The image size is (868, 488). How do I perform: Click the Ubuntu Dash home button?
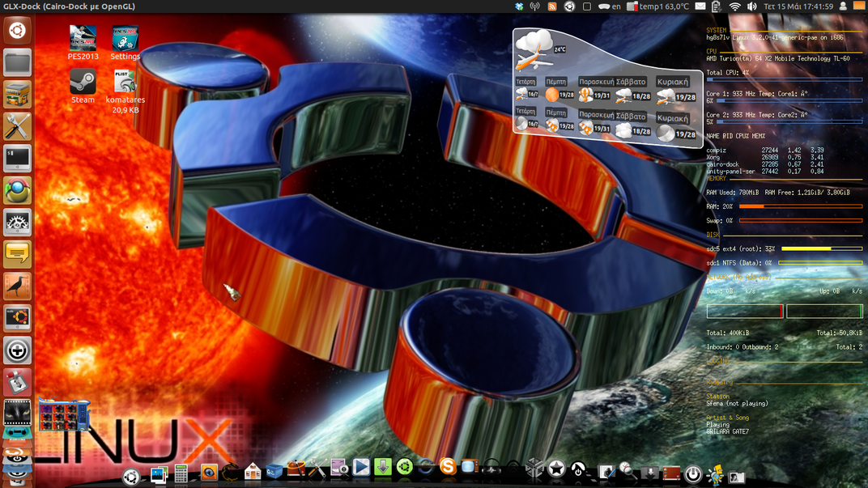coord(17,31)
